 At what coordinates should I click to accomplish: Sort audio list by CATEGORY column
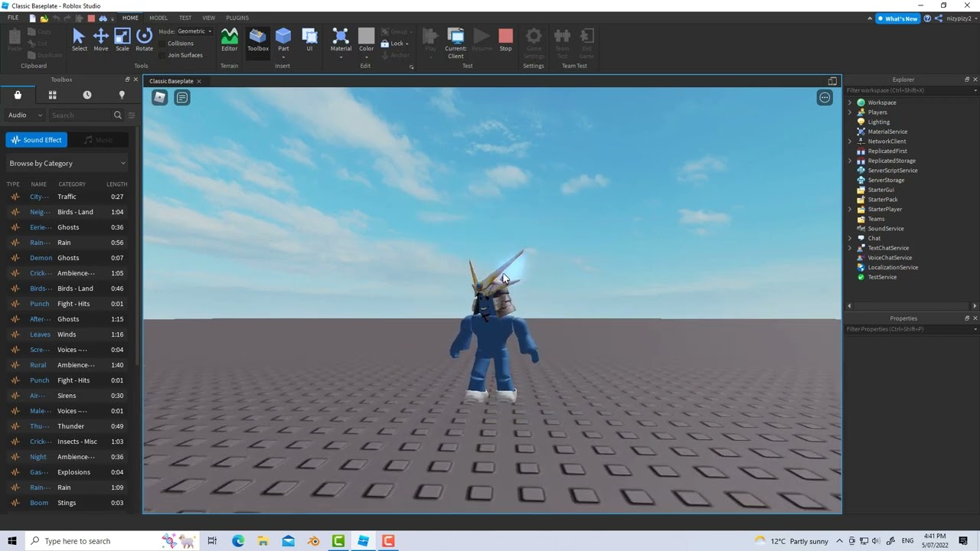click(x=72, y=184)
